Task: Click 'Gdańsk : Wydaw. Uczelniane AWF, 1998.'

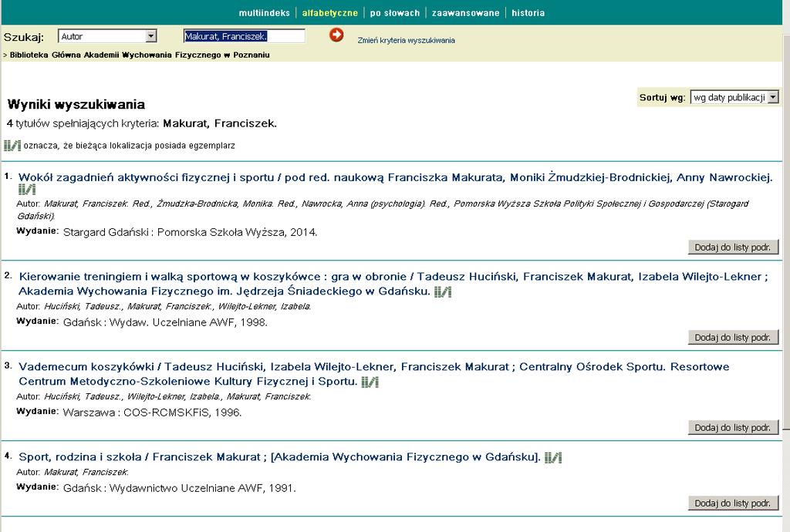Action: click(x=165, y=322)
